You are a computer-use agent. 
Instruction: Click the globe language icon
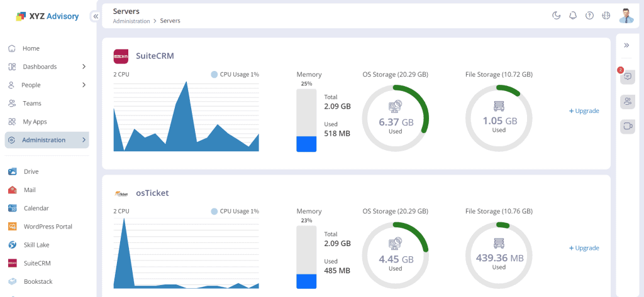click(606, 16)
